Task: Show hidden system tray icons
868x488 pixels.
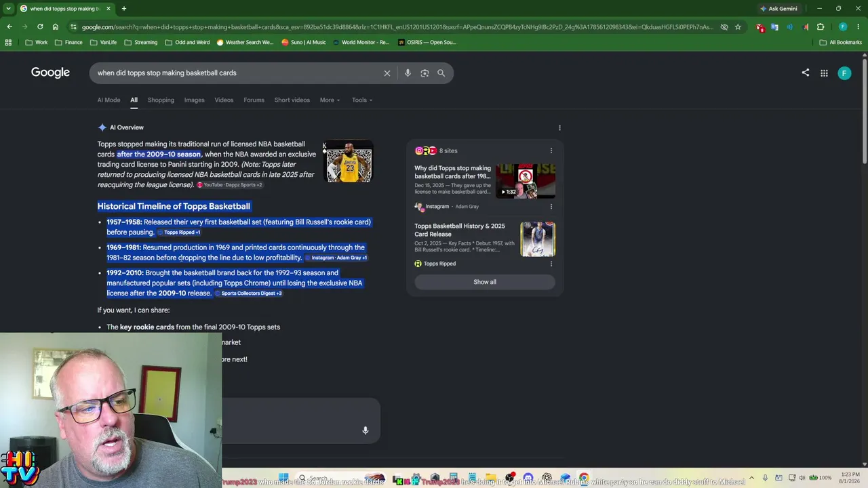Action: pyautogui.click(x=751, y=479)
